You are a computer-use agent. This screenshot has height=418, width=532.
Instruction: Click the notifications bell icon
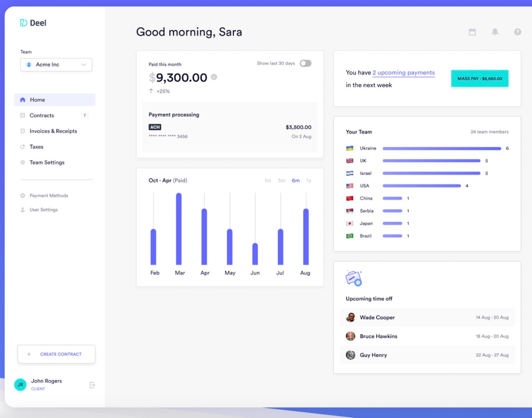[495, 32]
